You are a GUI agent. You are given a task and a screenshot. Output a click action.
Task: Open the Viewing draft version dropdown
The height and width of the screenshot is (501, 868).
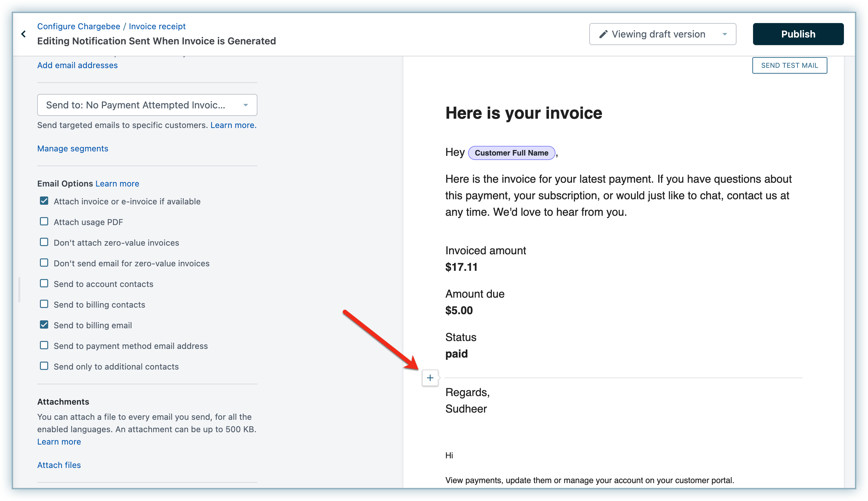pyautogui.click(x=662, y=34)
